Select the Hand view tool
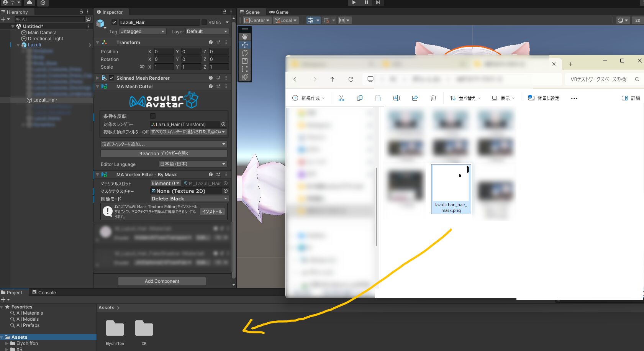The image size is (644, 351). pos(245,37)
